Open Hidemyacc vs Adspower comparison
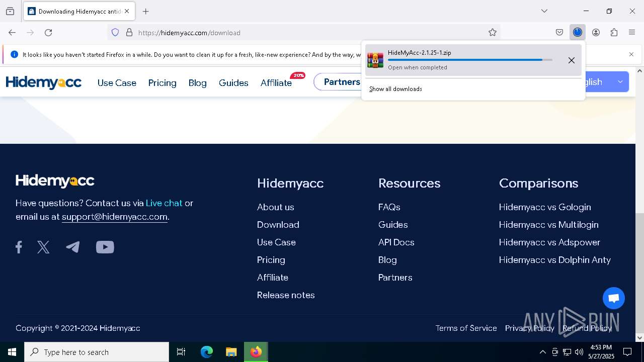This screenshot has height=362, width=644. [549, 242]
